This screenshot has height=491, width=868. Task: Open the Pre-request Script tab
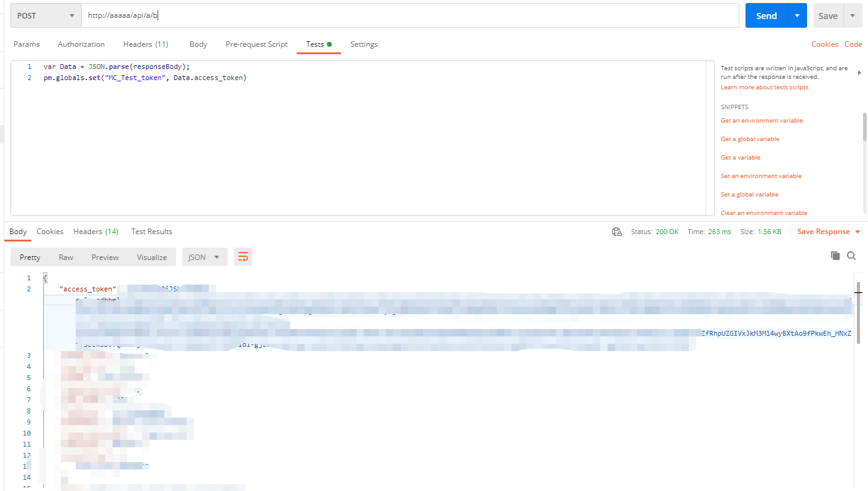(257, 44)
